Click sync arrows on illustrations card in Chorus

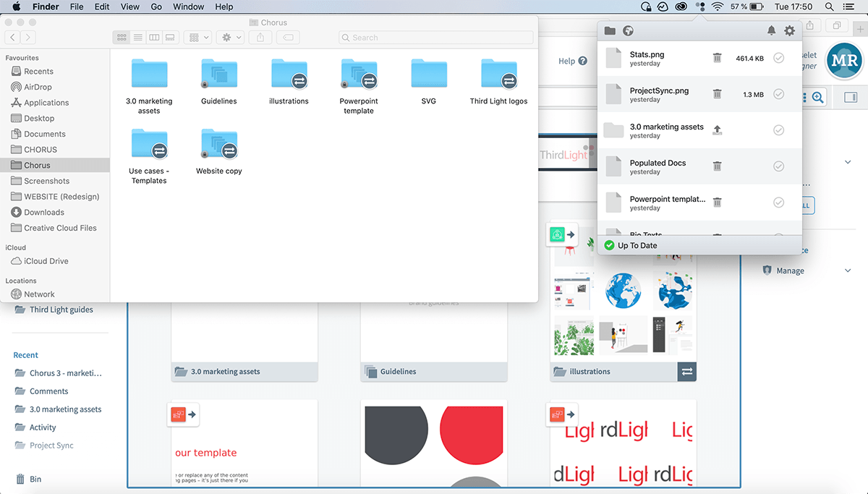[686, 371]
